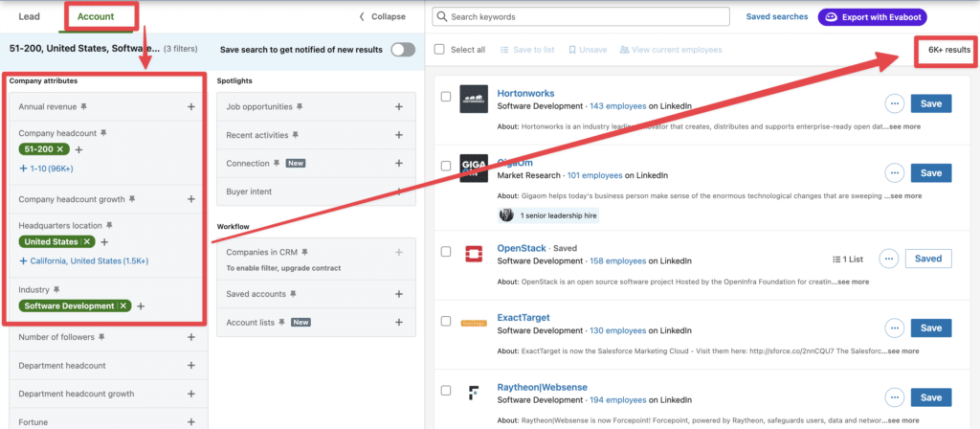The height and width of the screenshot is (429, 980).
Task: Select the OpenStack result checkbox
Action: 446,252
